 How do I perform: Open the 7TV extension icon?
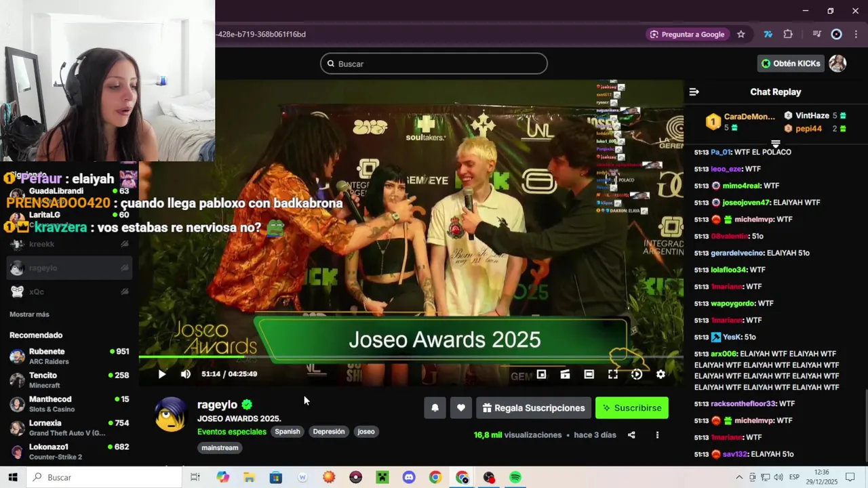click(768, 35)
